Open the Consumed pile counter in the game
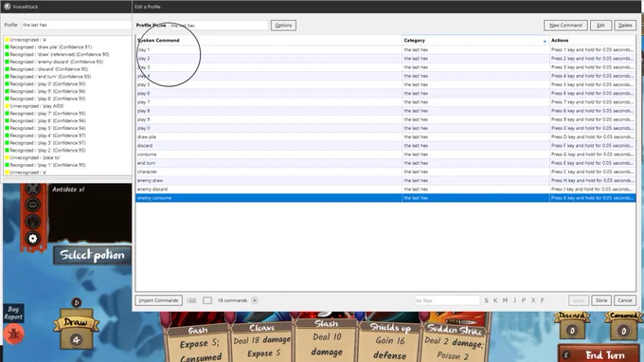 (x=623, y=326)
